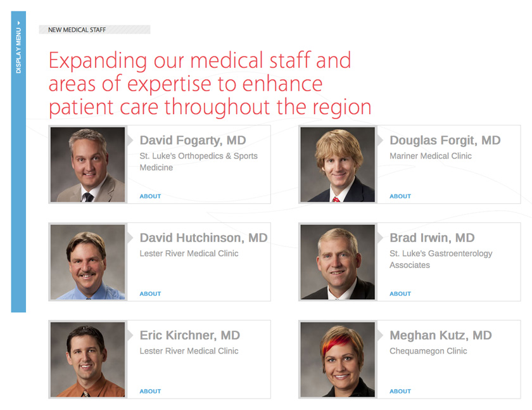The height and width of the screenshot is (410, 532).
Task: View About link for Meghan Kutz
Action: pos(400,392)
